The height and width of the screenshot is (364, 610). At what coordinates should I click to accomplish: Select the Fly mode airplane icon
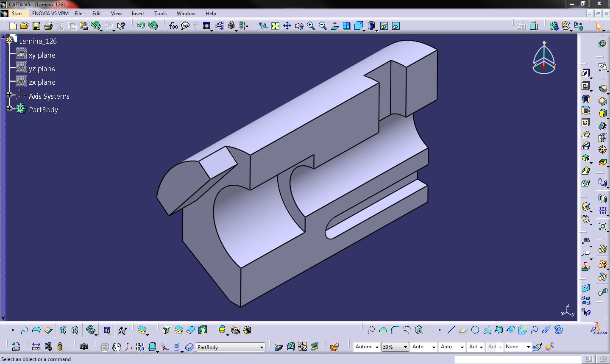263,26
